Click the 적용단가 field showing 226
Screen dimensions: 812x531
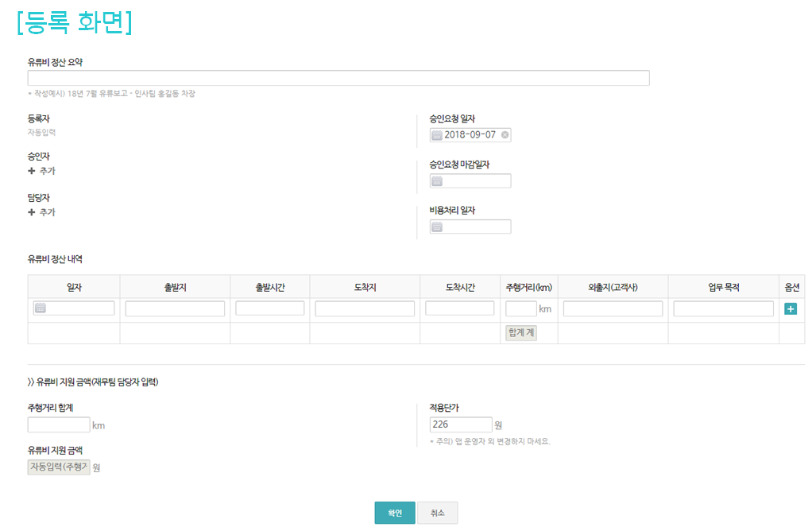pos(460,424)
